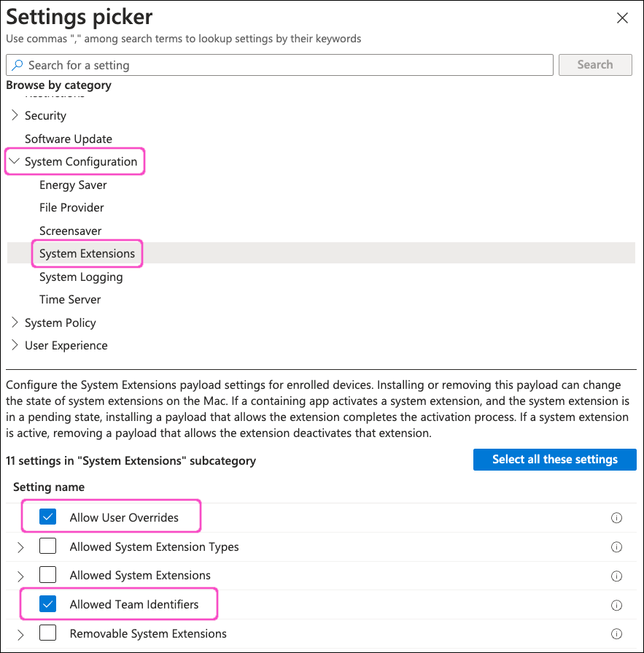Select the Energy Saver subcategory
The height and width of the screenshot is (653, 644).
tap(73, 185)
